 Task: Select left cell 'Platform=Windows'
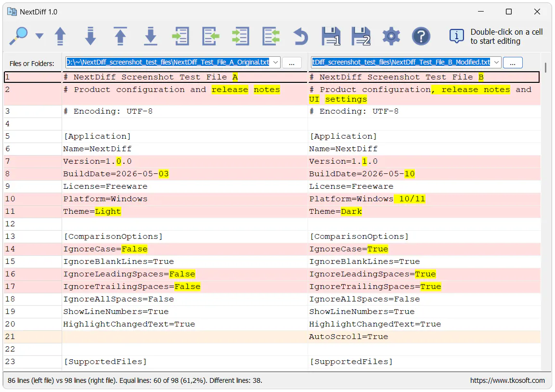(x=184, y=199)
